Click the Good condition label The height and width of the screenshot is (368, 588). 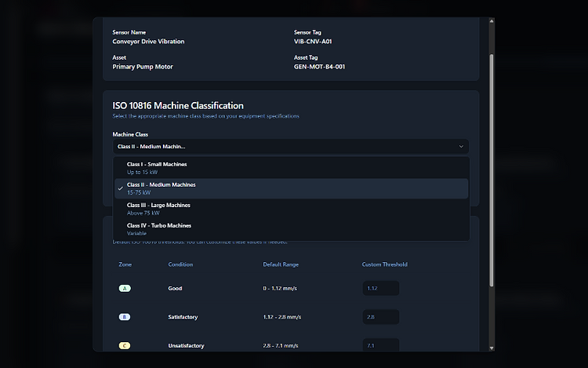tap(175, 288)
